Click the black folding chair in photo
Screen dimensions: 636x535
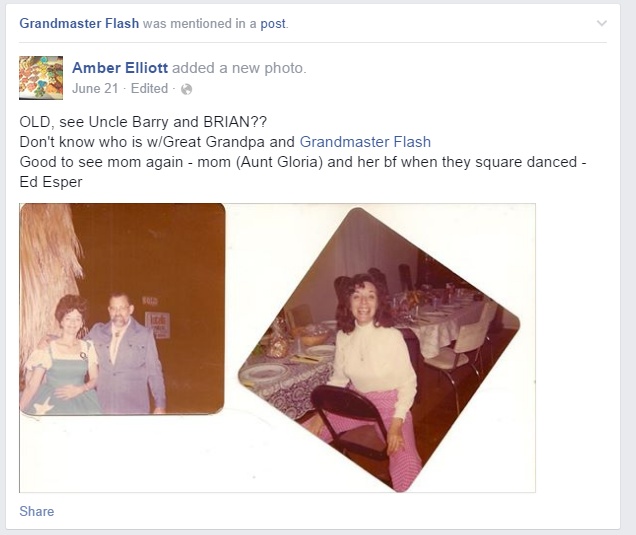pos(350,422)
